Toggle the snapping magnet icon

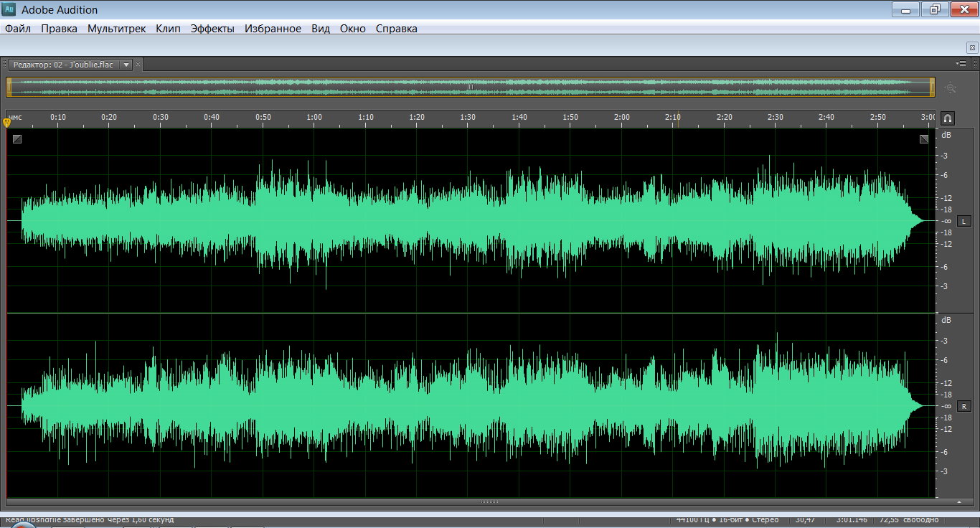pyautogui.click(x=948, y=118)
